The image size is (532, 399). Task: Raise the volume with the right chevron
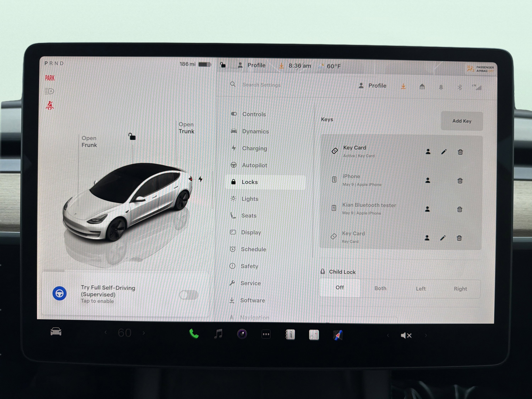point(426,335)
